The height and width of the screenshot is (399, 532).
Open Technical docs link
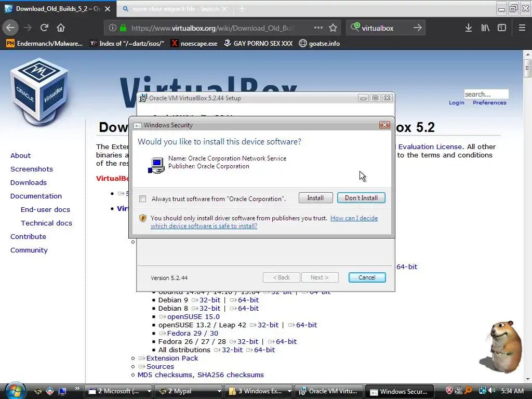[46, 223]
